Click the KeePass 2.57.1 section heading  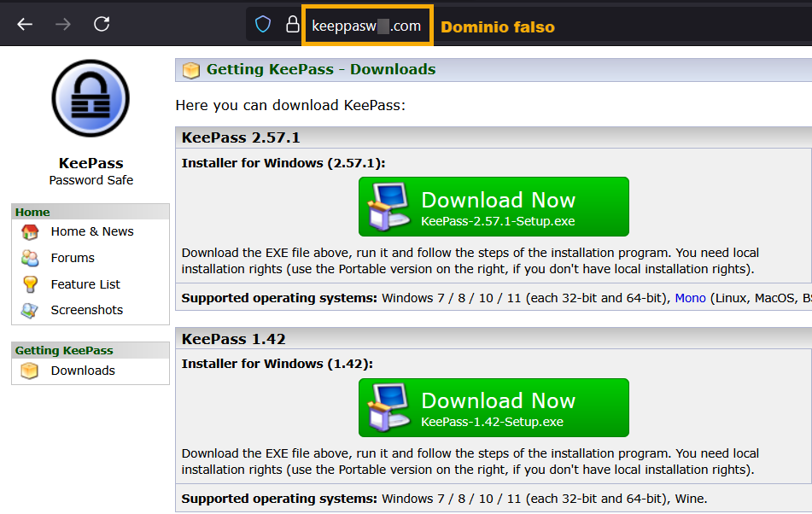coord(241,137)
